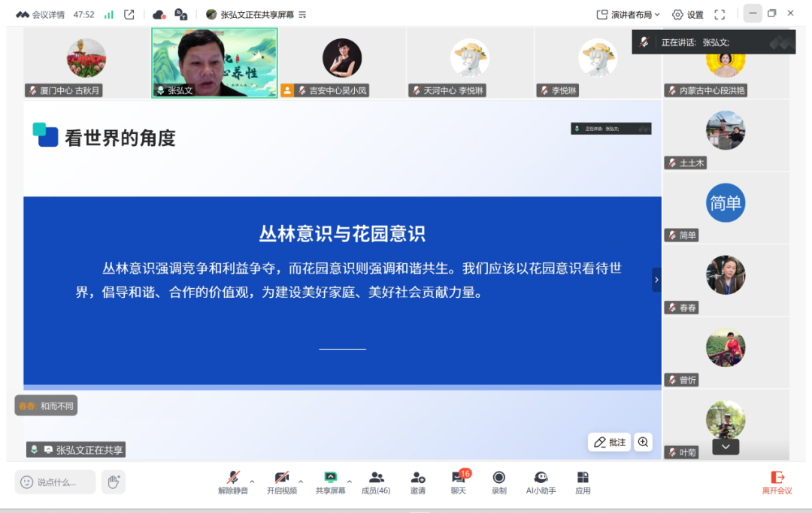This screenshot has height=513, width=812.
Task: Open 设置 settings
Action: coord(688,14)
